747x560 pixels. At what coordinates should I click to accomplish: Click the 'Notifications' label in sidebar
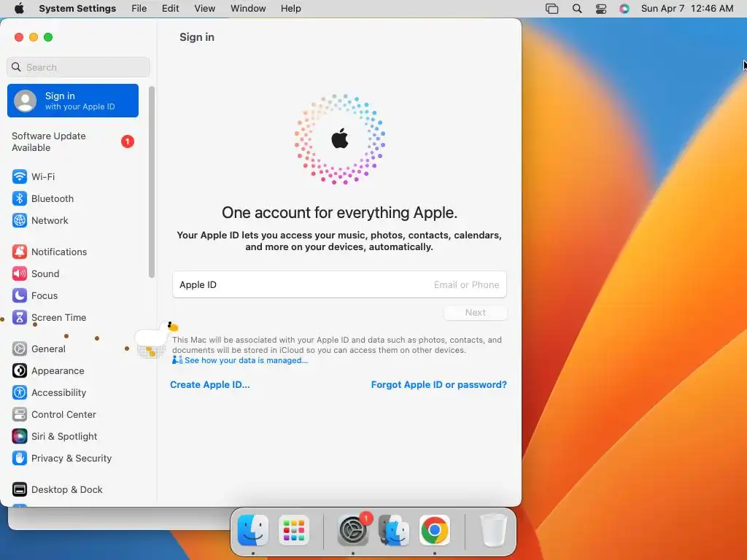59,252
